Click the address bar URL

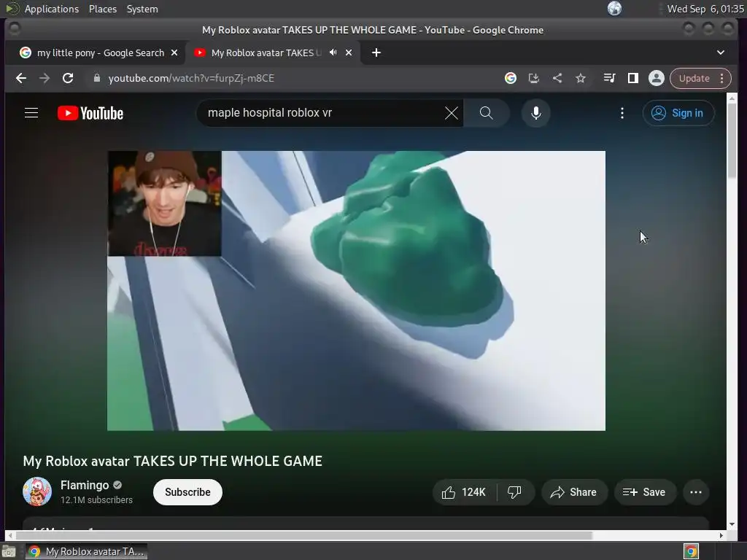coord(191,78)
